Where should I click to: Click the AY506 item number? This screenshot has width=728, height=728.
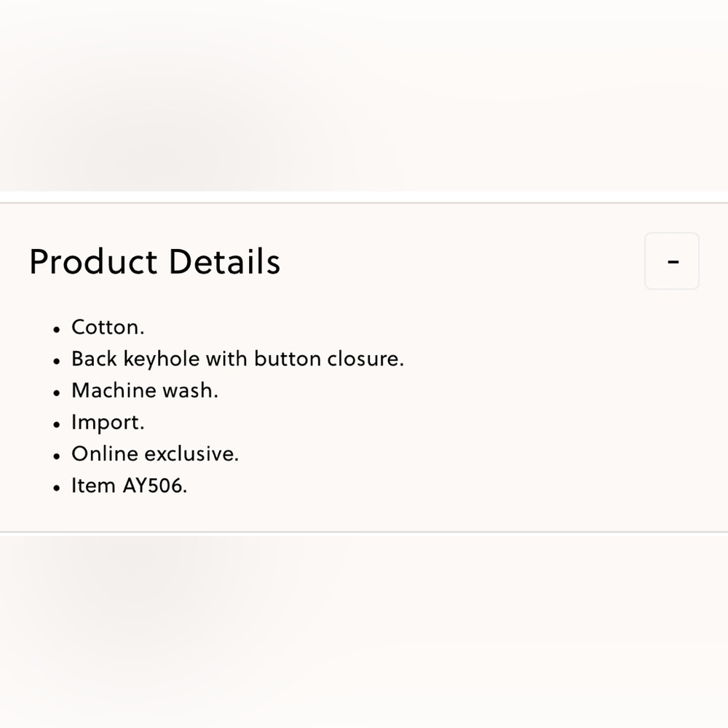(154, 486)
